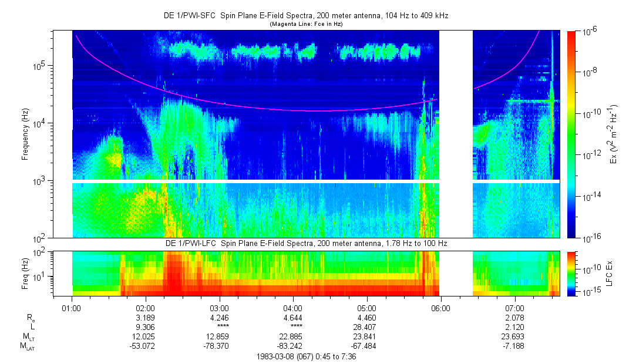The width and height of the screenshot is (636, 364).
Task: Click the Frequency (Hz) axis label
Action: pyautogui.click(x=25, y=134)
